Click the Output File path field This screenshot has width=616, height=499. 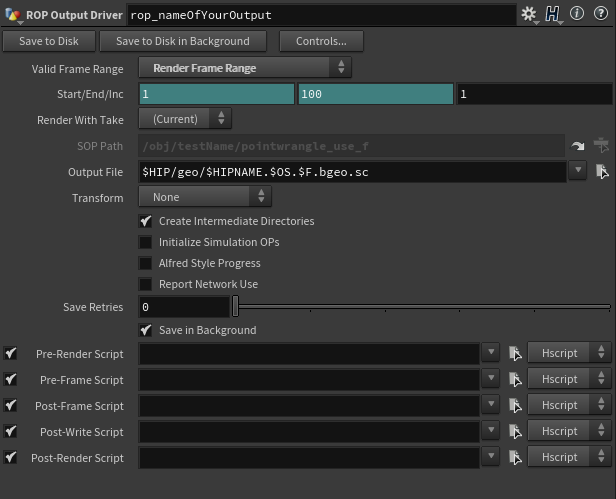coord(352,172)
